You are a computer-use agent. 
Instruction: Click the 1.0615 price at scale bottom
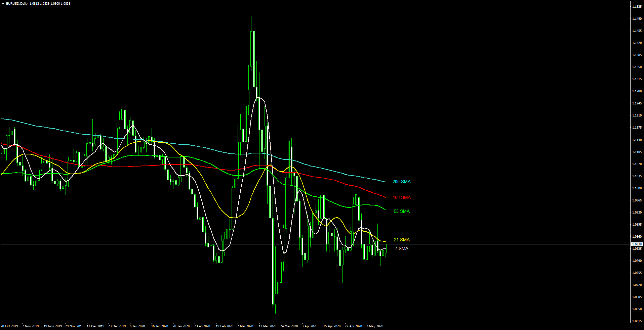tap(637, 321)
